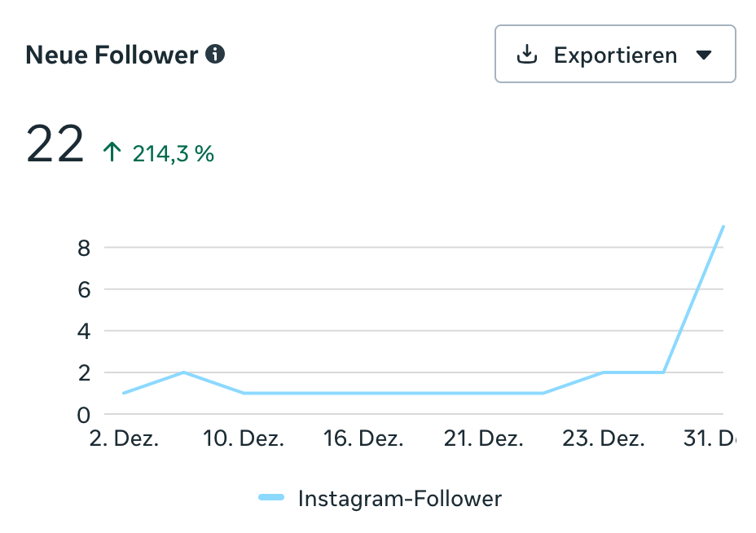Image resolution: width=756 pixels, height=533 pixels.
Task: Click the download icon in Exportieren button
Action: coord(527,55)
